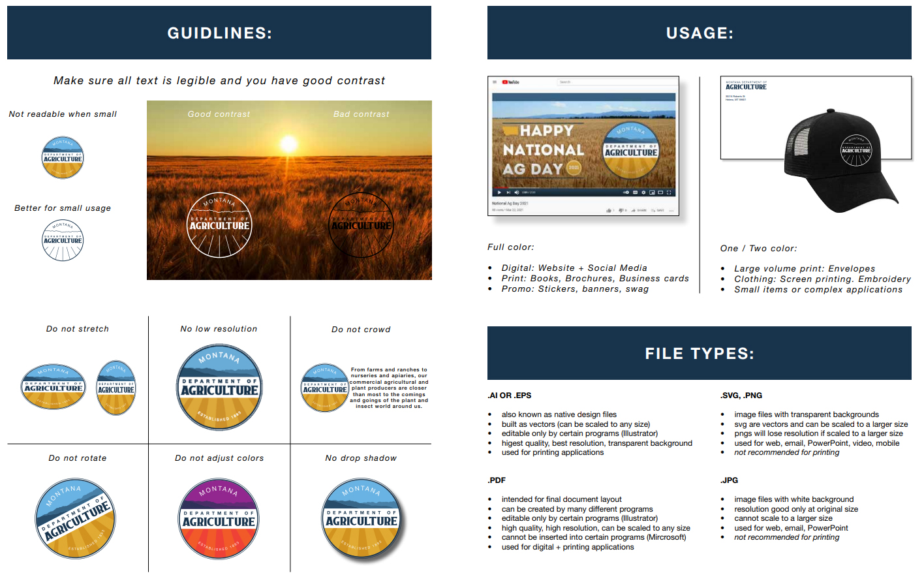Screen dimensions: 924x575
Task: Open the YouTube hamburger menu
Action: [496, 82]
